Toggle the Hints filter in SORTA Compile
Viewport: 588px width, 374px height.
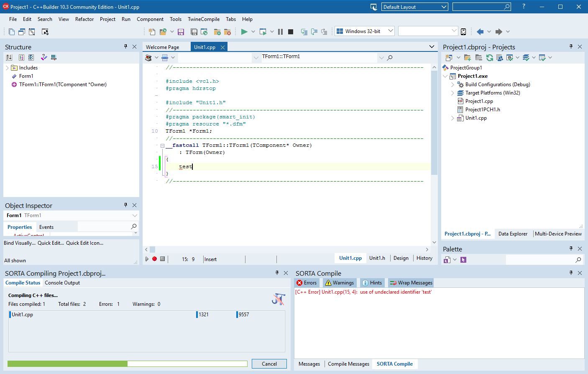(x=372, y=283)
